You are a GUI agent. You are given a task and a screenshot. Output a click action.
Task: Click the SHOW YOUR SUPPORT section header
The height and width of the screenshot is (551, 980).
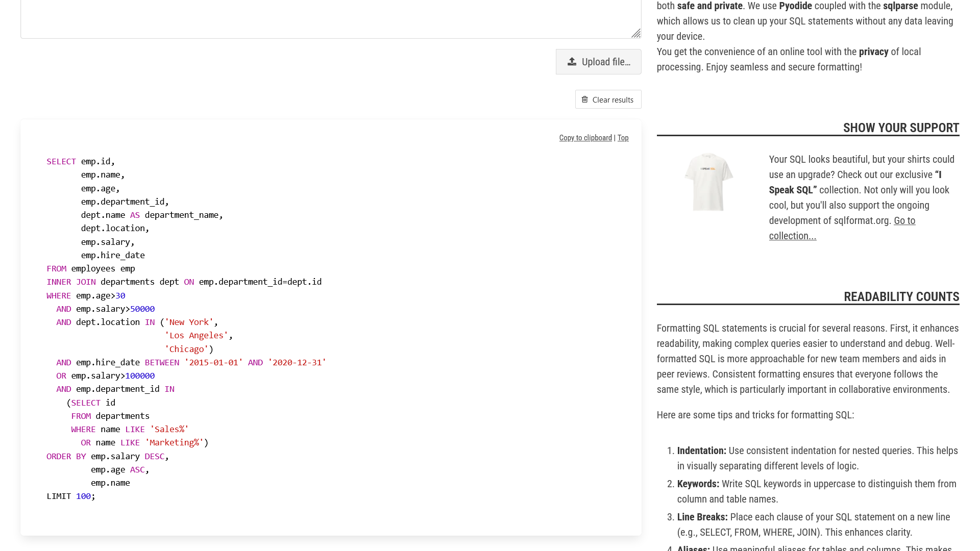pos(901,127)
